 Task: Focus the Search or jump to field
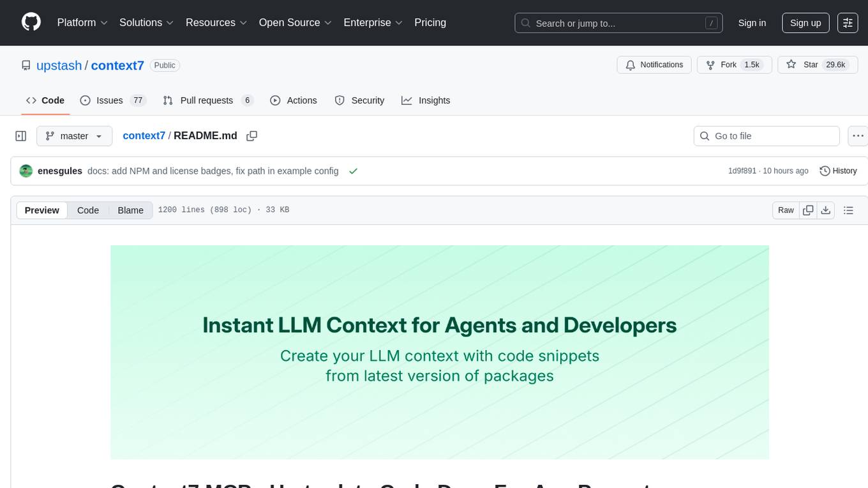pos(618,23)
